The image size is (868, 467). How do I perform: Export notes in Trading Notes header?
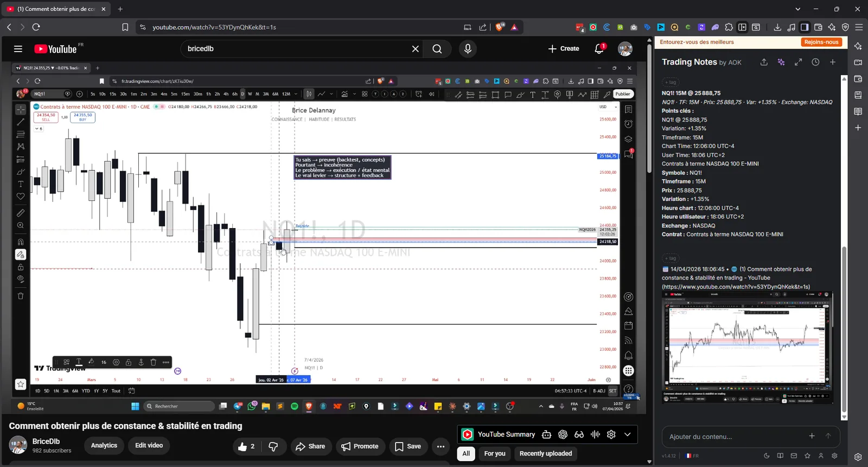click(x=764, y=62)
